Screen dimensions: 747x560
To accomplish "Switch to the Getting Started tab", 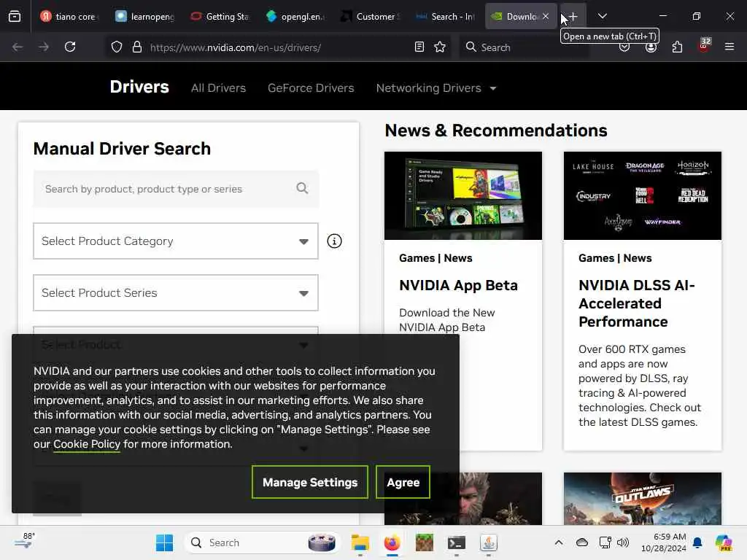I will [x=220, y=16].
